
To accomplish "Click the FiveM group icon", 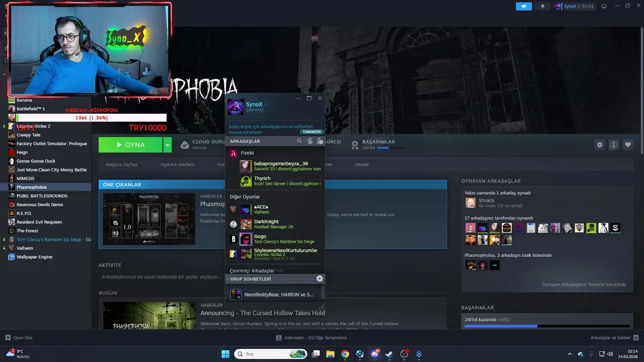I will pyautogui.click(x=233, y=153).
